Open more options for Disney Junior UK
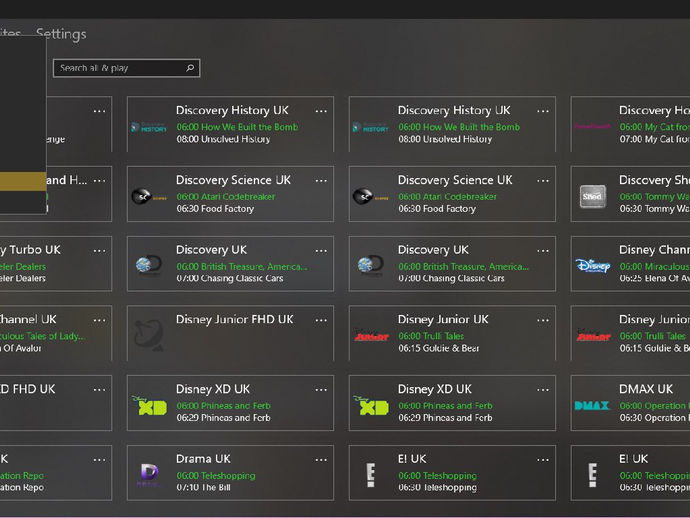Screen dimensions: 690x518 pos(543,320)
